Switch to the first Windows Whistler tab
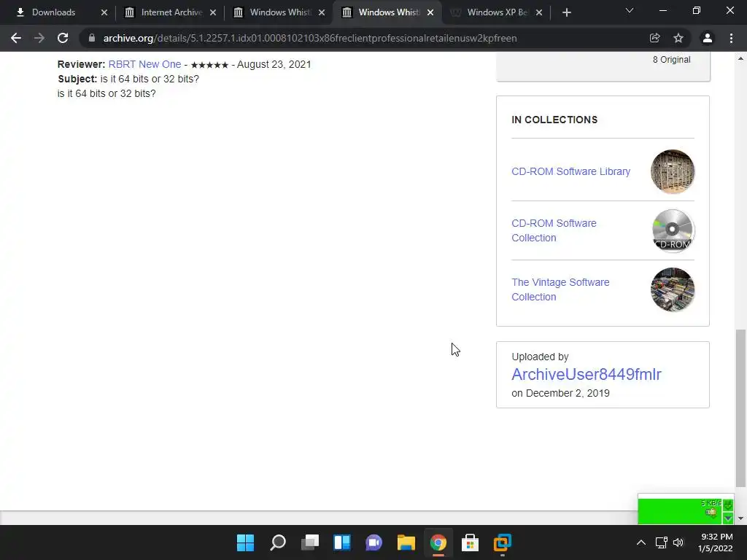Viewport: 747px width, 560px height. click(x=274, y=12)
